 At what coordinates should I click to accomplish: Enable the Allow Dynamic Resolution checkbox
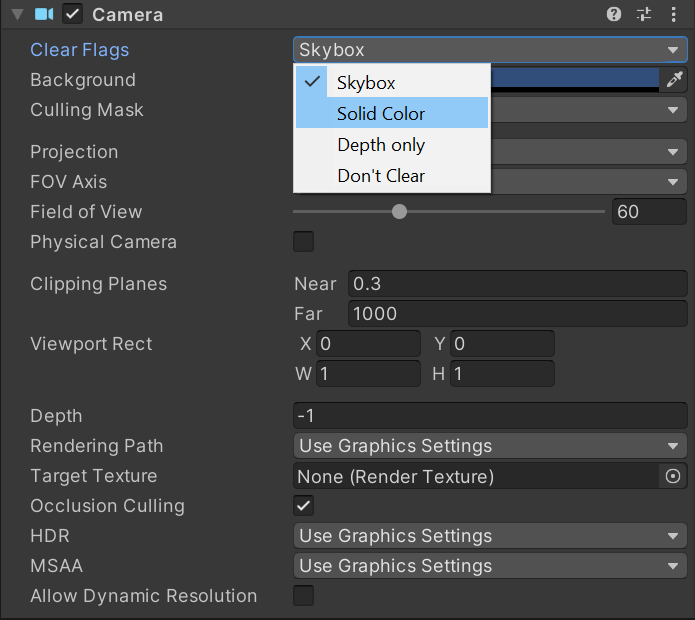point(303,596)
